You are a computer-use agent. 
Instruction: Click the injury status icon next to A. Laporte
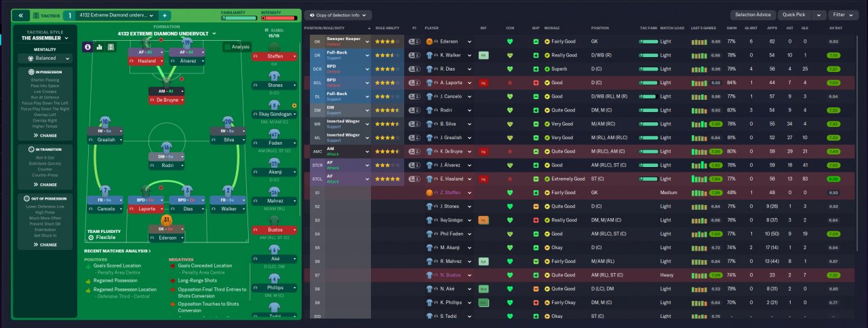(x=483, y=82)
